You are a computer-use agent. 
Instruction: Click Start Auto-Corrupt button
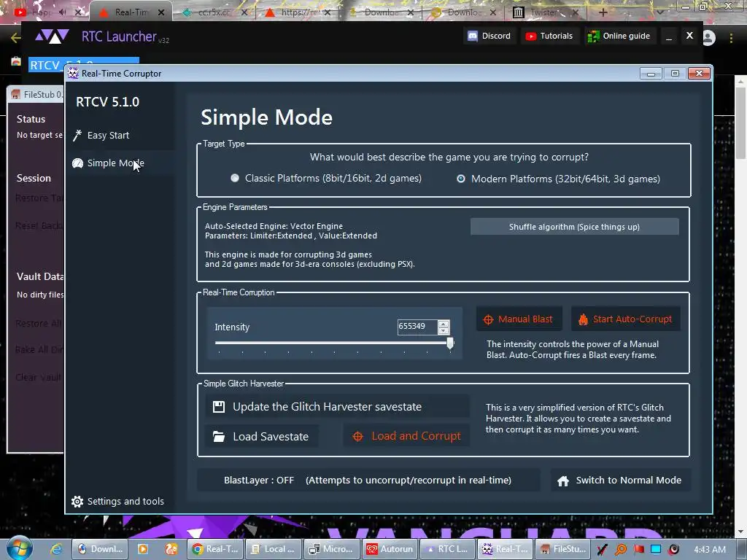(625, 319)
